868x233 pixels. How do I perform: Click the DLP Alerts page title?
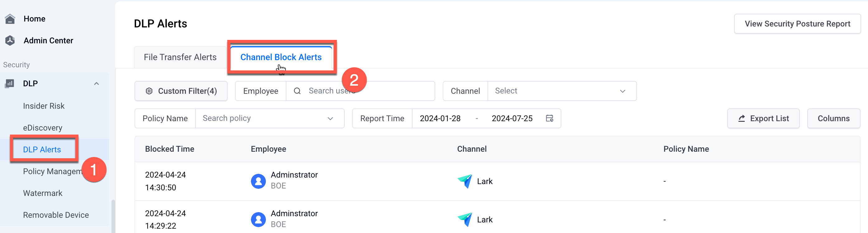(160, 24)
